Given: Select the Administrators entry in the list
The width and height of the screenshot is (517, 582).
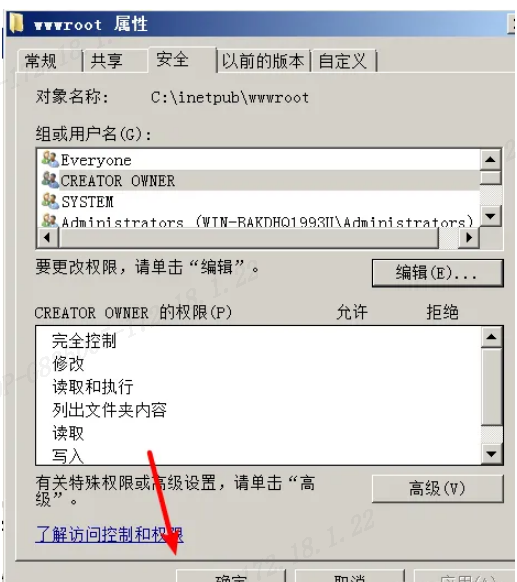Looking at the screenshot, I should click(x=266, y=222).
